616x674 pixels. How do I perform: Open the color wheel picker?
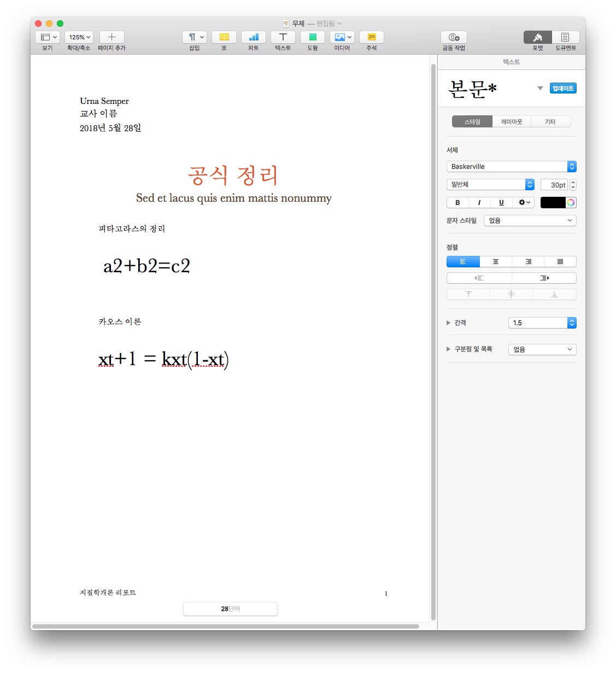point(571,202)
